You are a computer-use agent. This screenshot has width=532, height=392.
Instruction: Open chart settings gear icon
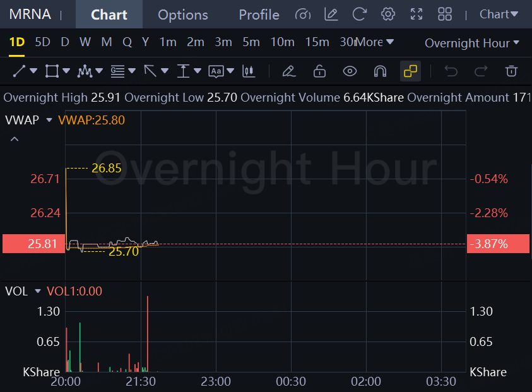388,15
